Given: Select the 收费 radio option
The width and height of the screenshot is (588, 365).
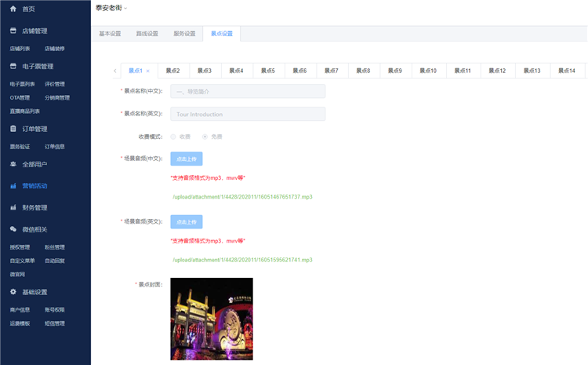Looking at the screenshot, I should coord(173,137).
